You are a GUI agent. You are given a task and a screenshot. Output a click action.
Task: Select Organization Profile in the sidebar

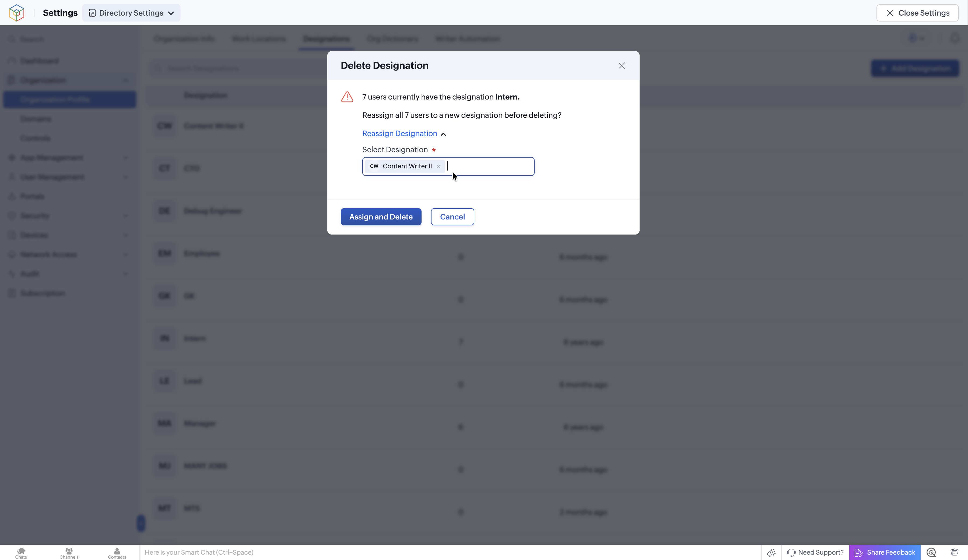pyautogui.click(x=70, y=100)
